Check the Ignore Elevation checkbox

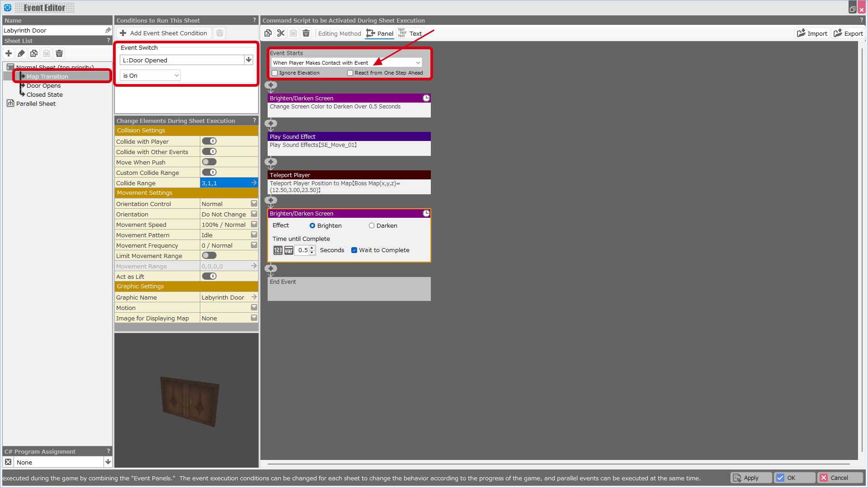click(x=274, y=73)
